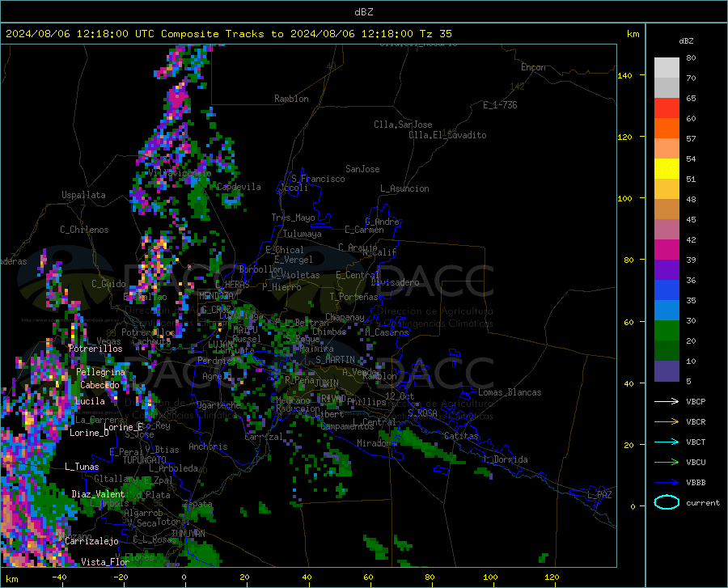Click the 'Ugarteche' map label
Image resolution: width=728 pixels, height=588 pixels.
[x=218, y=405]
